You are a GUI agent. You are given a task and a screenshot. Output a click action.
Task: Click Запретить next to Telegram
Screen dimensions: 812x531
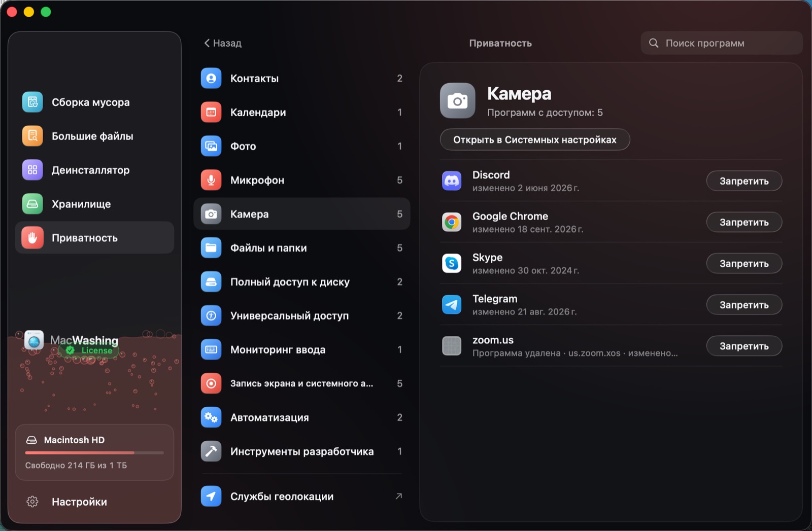[x=744, y=305]
